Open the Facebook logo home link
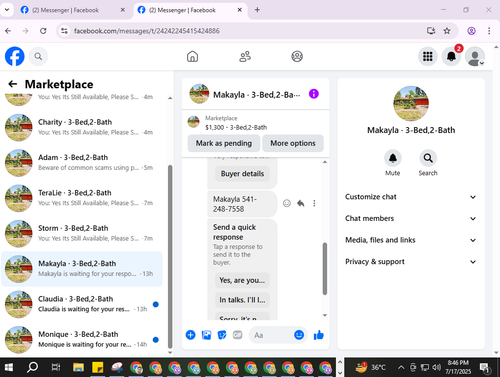 click(15, 56)
